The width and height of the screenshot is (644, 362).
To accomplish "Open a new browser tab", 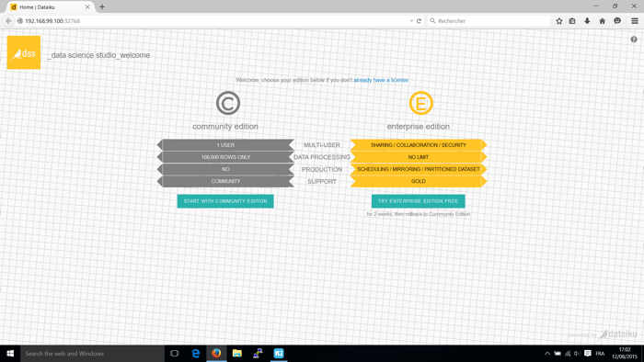I will pos(102,7).
